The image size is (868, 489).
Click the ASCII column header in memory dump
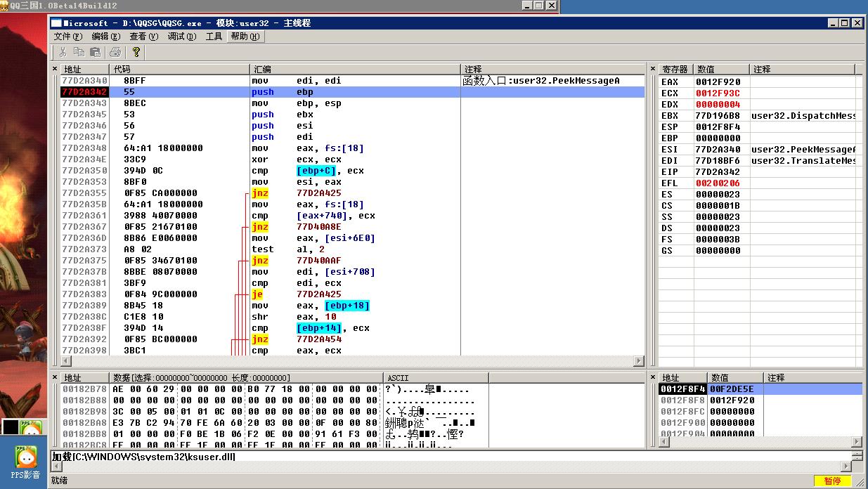tap(436, 378)
